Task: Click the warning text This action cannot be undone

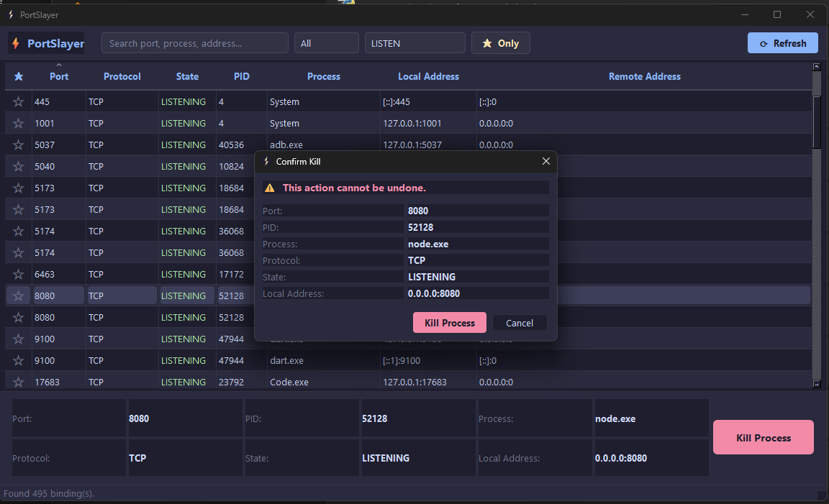Action: click(x=354, y=188)
